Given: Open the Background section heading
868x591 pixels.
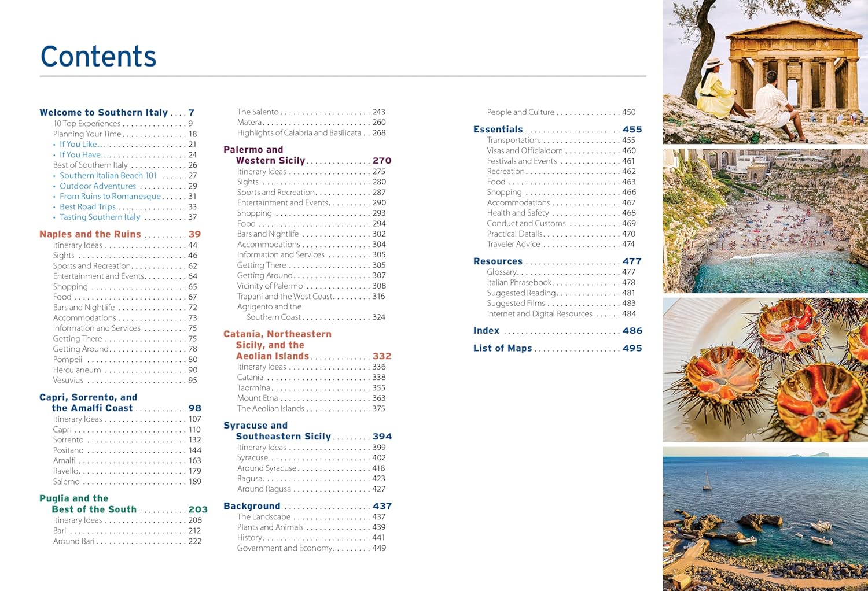Looking at the screenshot, I should (x=252, y=506).
